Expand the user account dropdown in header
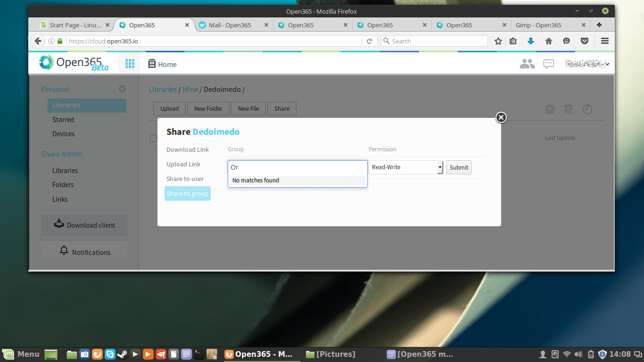This screenshot has width=644, height=362. 587,64
